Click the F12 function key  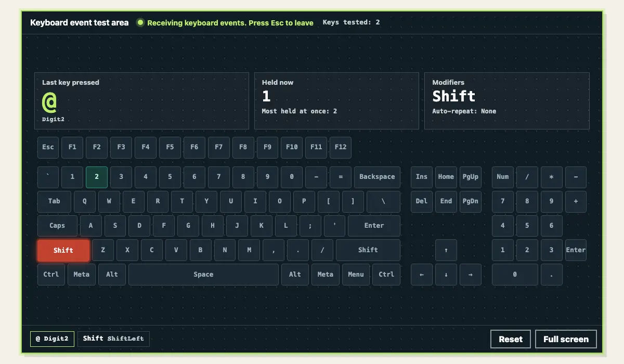click(341, 147)
